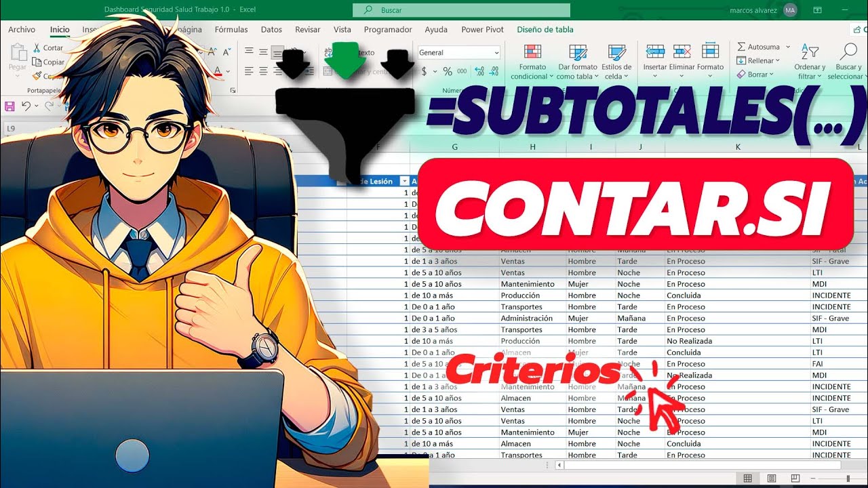
Task: Expand the font color arrow
Action: [x=228, y=71]
